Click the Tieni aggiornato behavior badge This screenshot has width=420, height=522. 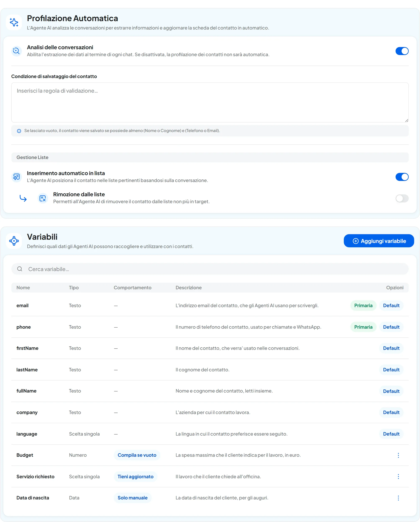pyautogui.click(x=135, y=476)
